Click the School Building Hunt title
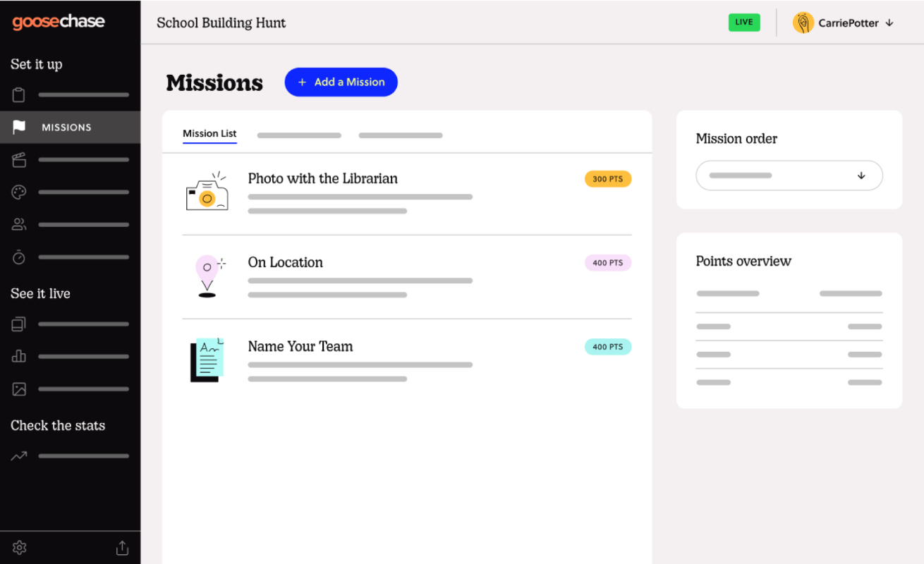924x564 pixels. [x=221, y=23]
